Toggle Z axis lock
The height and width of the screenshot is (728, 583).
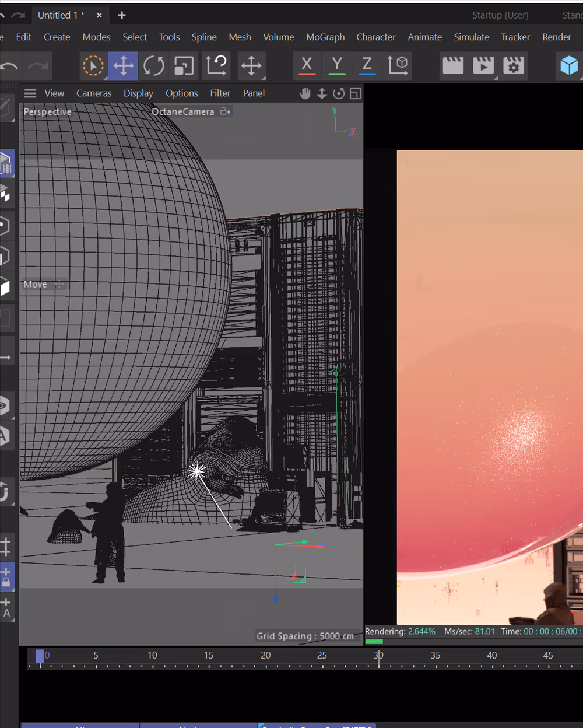pyautogui.click(x=367, y=65)
